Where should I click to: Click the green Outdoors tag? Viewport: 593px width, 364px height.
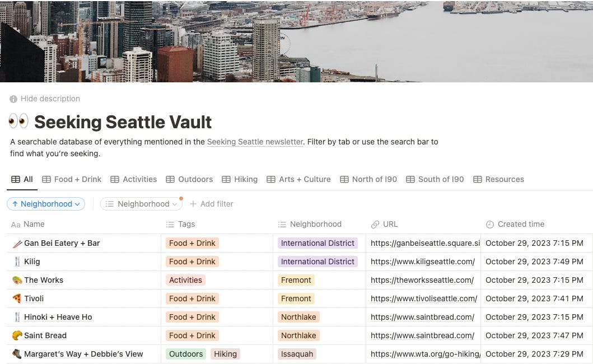tap(186, 354)
